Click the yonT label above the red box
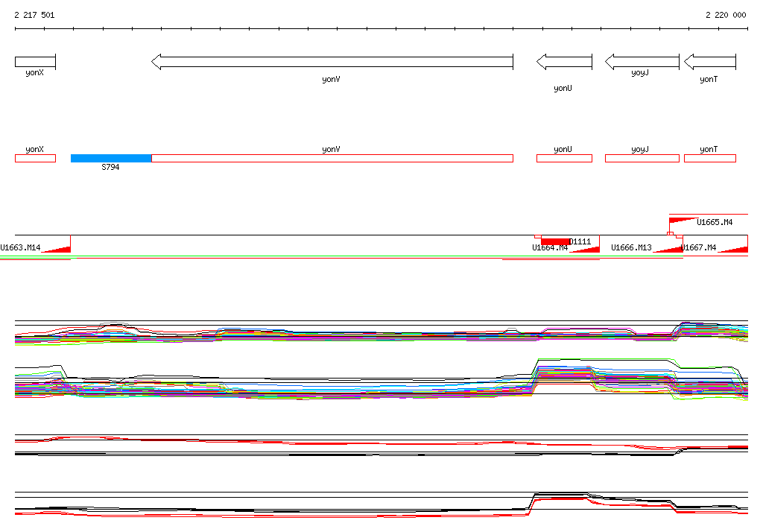Screen dimensions: 763x532 [709, 150]
